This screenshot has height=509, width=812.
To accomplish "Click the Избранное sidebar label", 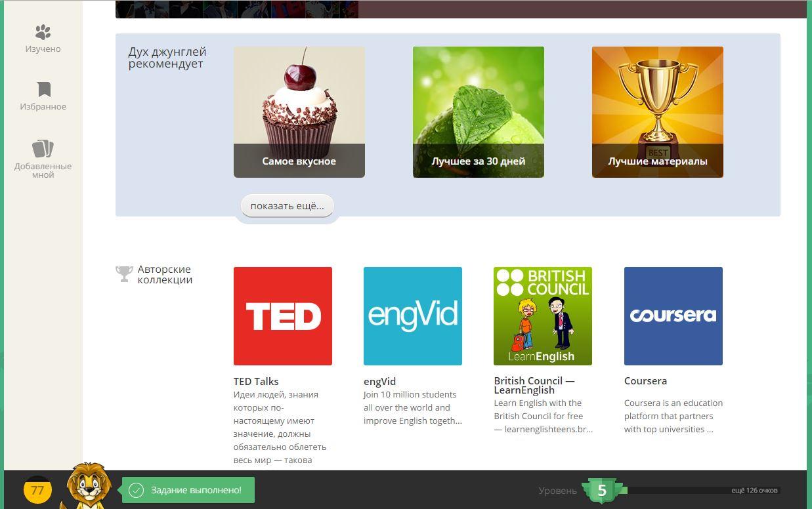I will coord(43,106).
